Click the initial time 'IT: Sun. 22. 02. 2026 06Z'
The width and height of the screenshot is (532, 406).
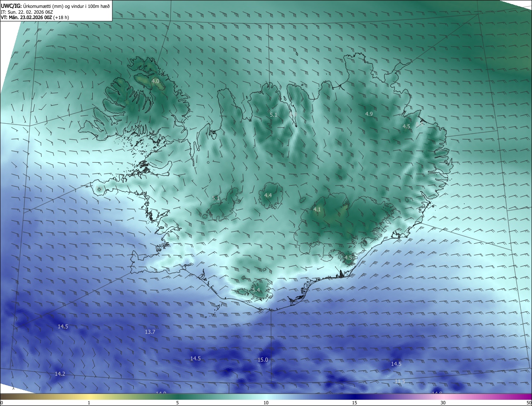(x=27, y=12)
